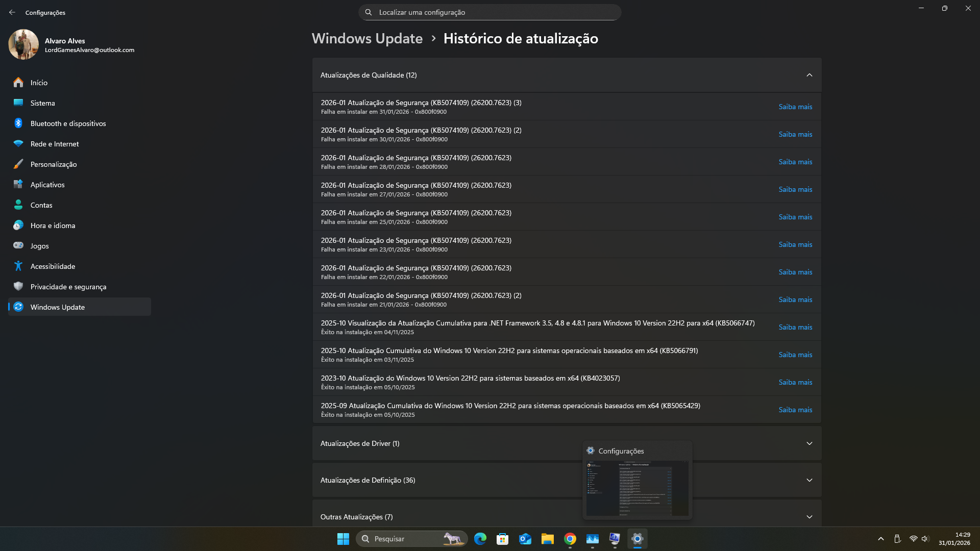Open Sistema settings
Image resolution: width=980 pixels, height=551 pixels.
(x=80, y=103)
